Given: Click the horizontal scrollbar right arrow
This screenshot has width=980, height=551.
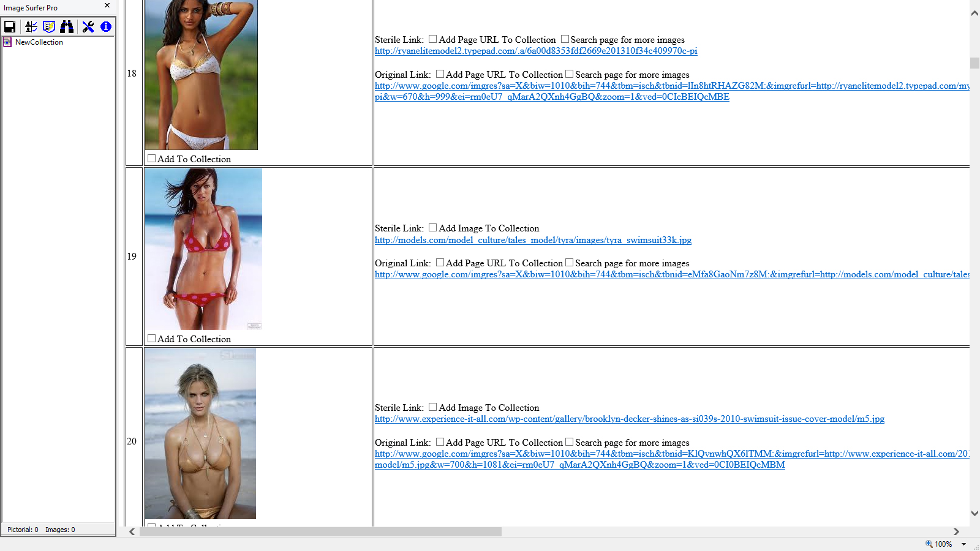Looking at the screenshot, I should coord(956,531).
